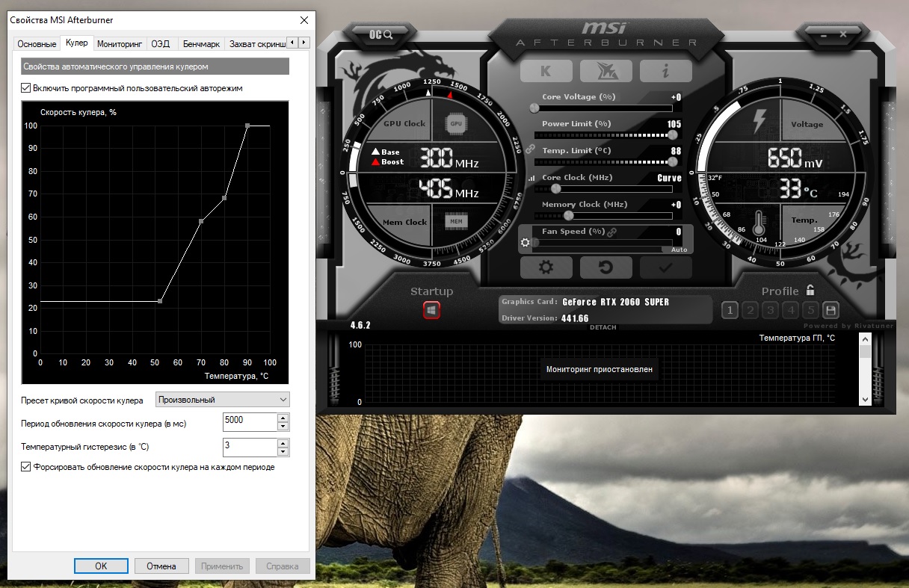
Task: Click the Profile padlock icon
Action: pos(810,291)
